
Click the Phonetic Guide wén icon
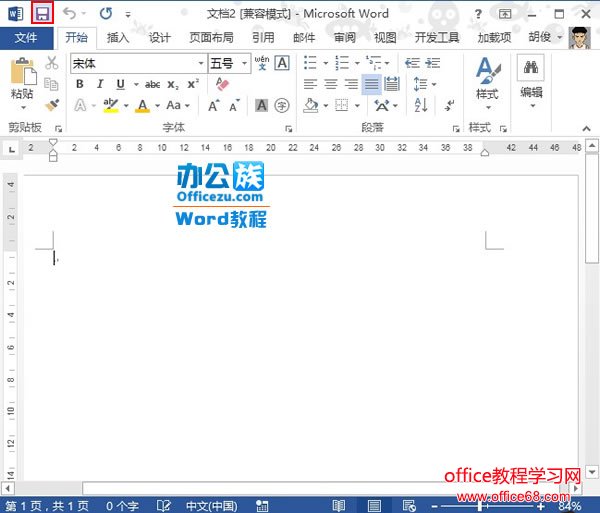262,63
